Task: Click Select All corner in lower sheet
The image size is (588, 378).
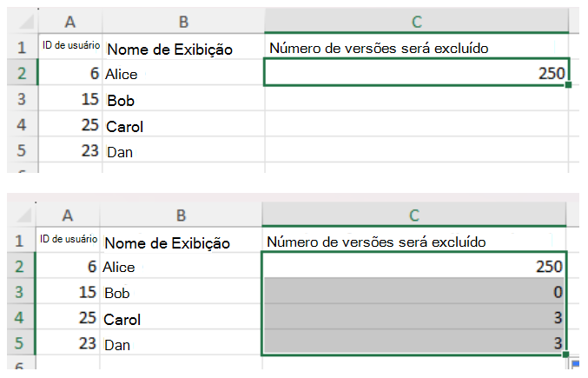Action: (17, 214)
